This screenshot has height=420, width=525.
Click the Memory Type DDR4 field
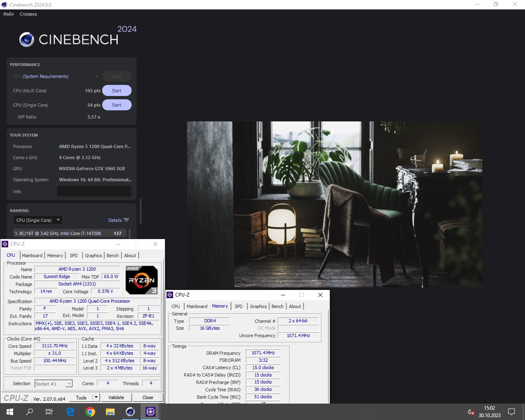pos(210,321)
